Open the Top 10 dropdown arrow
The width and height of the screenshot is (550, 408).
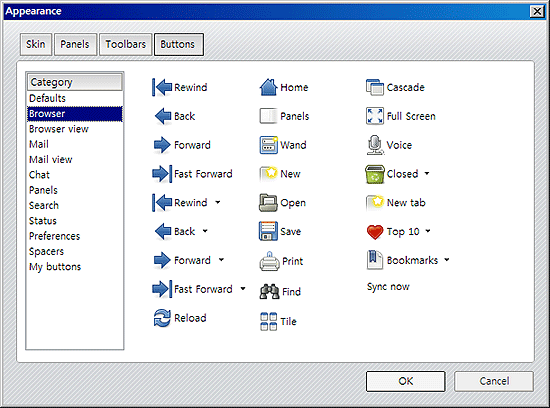pos(428,231)
